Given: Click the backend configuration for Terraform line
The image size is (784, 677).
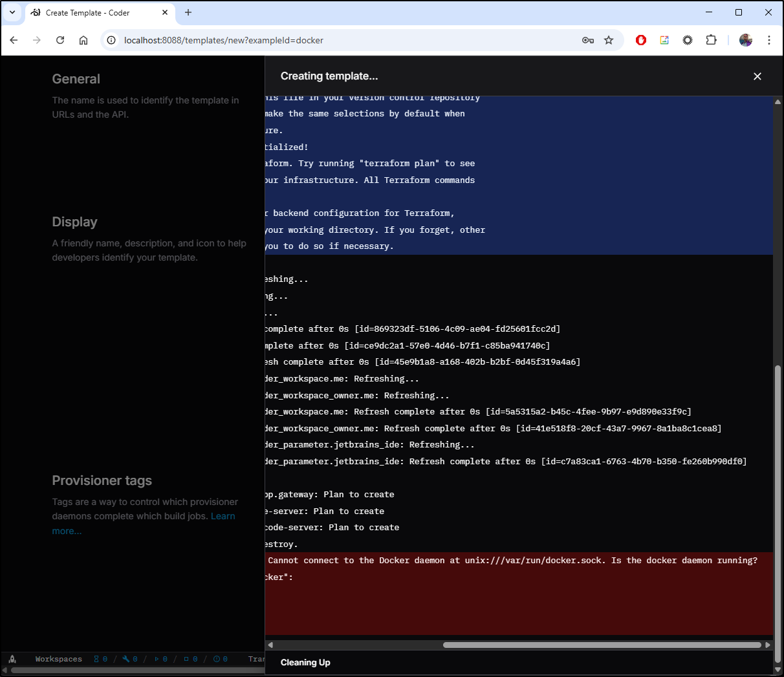Looking at the screenshot, I should tap(360, 213).
